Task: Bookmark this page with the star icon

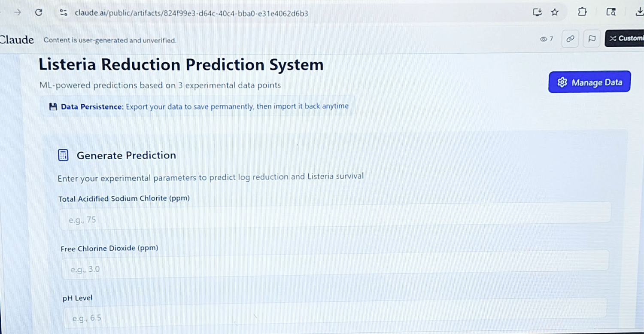Action: [555, 12]
